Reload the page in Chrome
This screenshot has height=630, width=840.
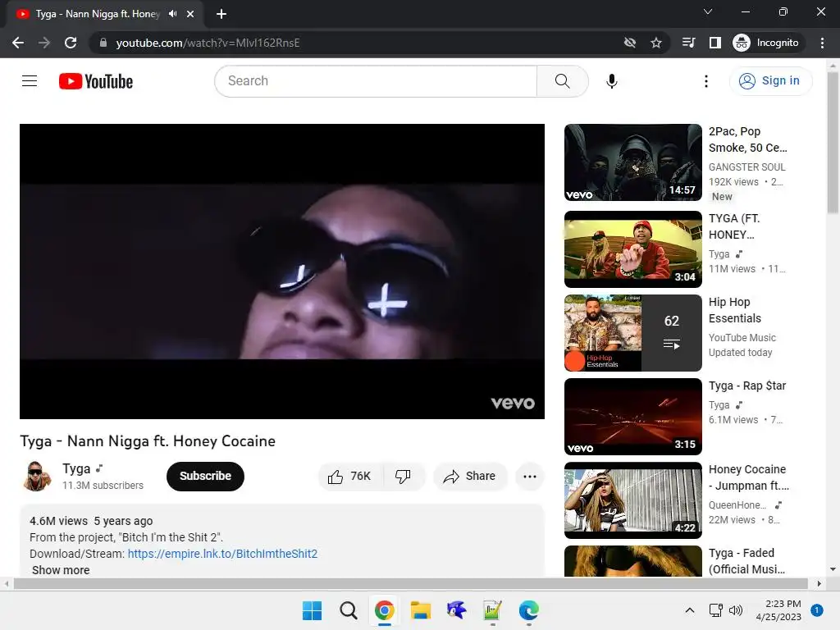click(x=71, y=43)
